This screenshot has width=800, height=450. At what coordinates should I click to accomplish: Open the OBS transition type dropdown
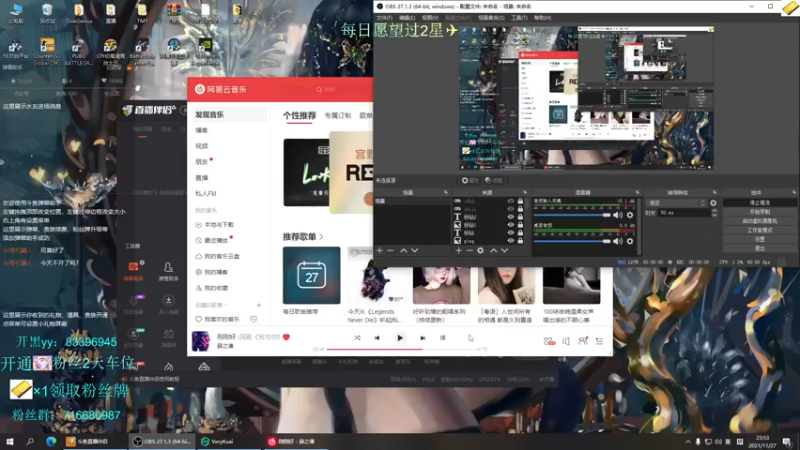677,203
